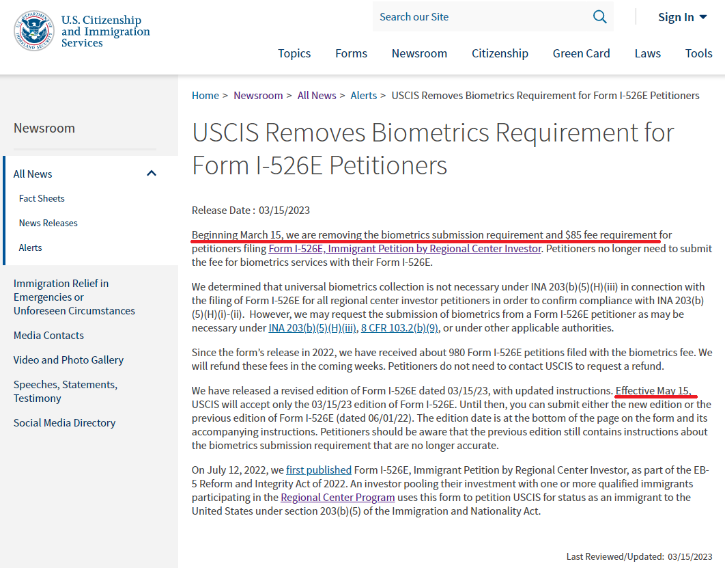Open the Sign In dropdown

click(682, 17)
